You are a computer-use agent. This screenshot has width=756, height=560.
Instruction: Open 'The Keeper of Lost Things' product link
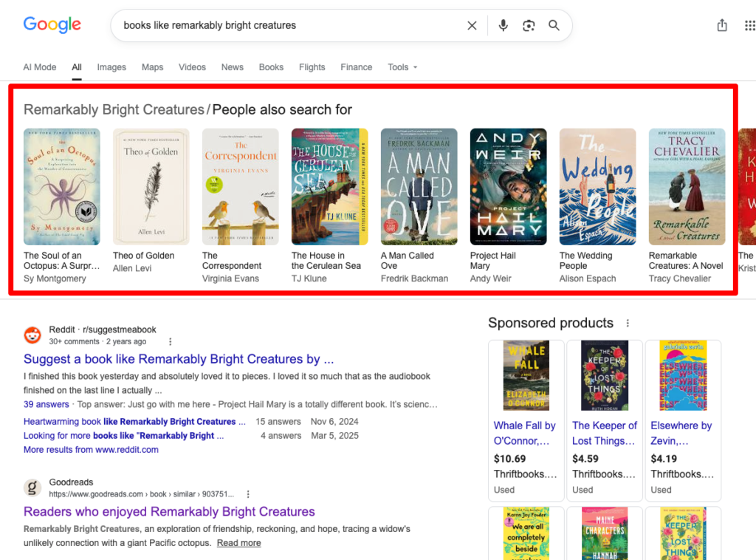[x=604, y=433]
